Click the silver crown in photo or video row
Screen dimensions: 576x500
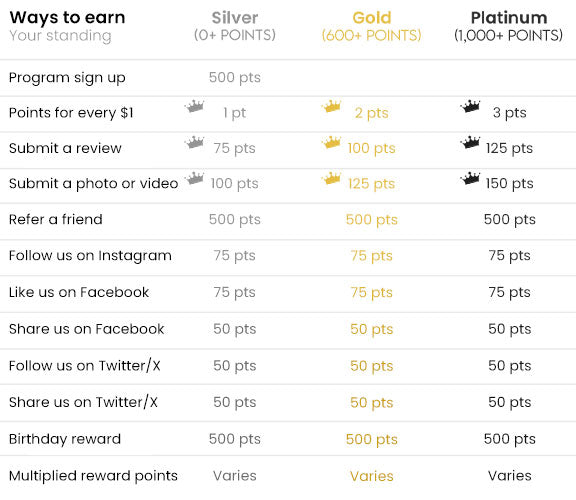coord(194,178)
